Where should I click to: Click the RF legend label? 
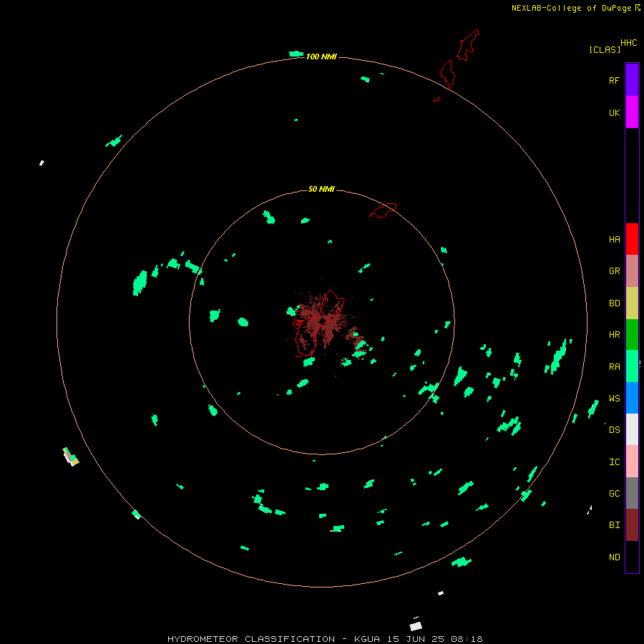[x=614, y=80]
